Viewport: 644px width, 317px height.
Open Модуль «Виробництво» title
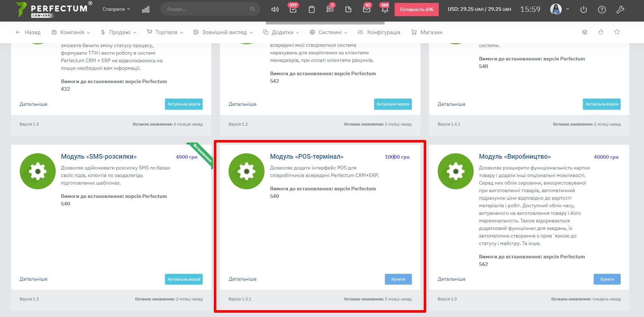click(x=515, y=157)
